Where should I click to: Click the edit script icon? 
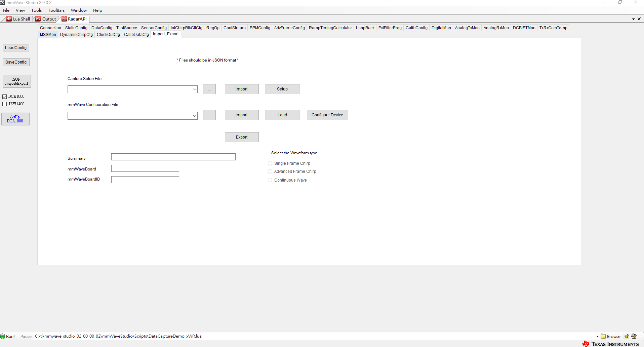point(626,336)
